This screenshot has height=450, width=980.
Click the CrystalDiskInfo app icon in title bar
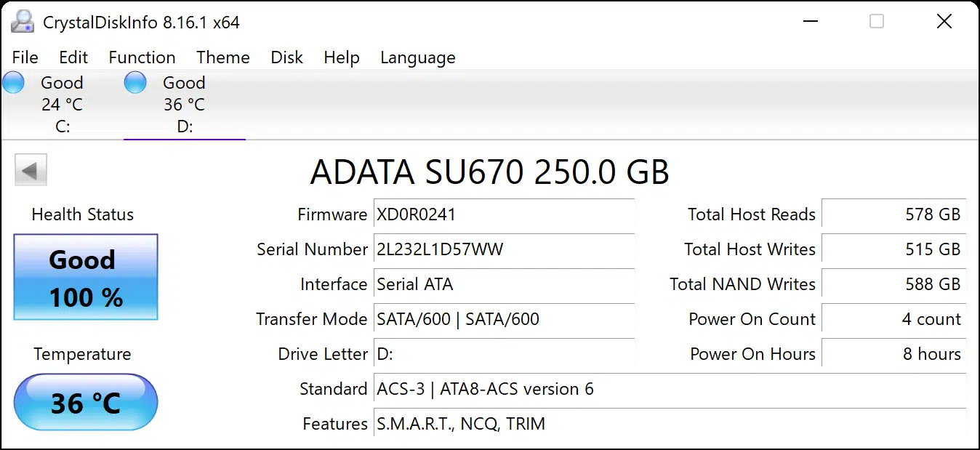pos(23,22)
